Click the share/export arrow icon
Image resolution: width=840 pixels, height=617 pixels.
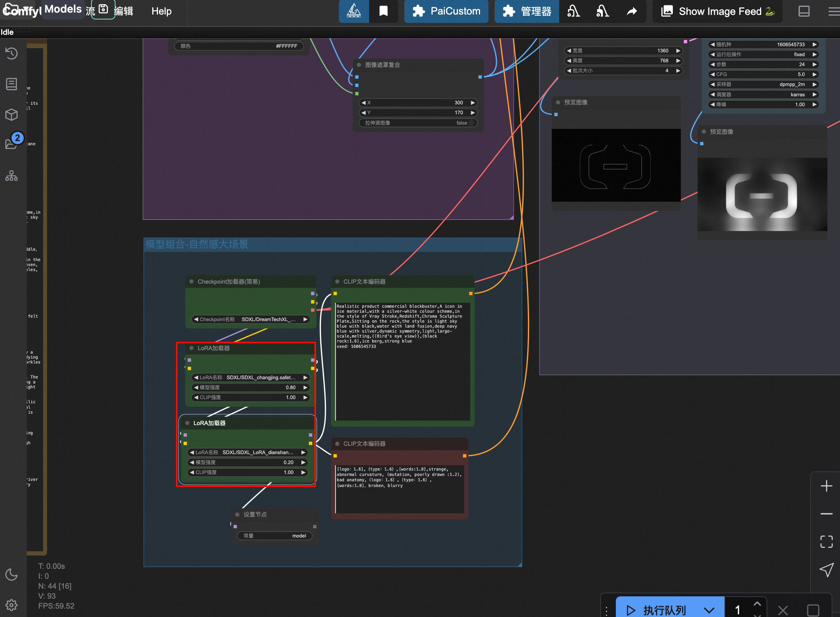click(x=631, y=10)
